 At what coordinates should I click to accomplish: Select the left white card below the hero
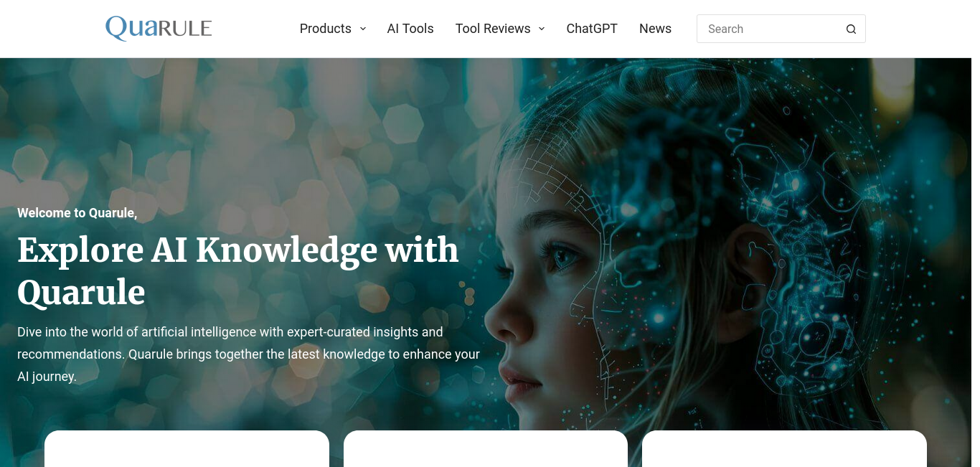[187, 448]
